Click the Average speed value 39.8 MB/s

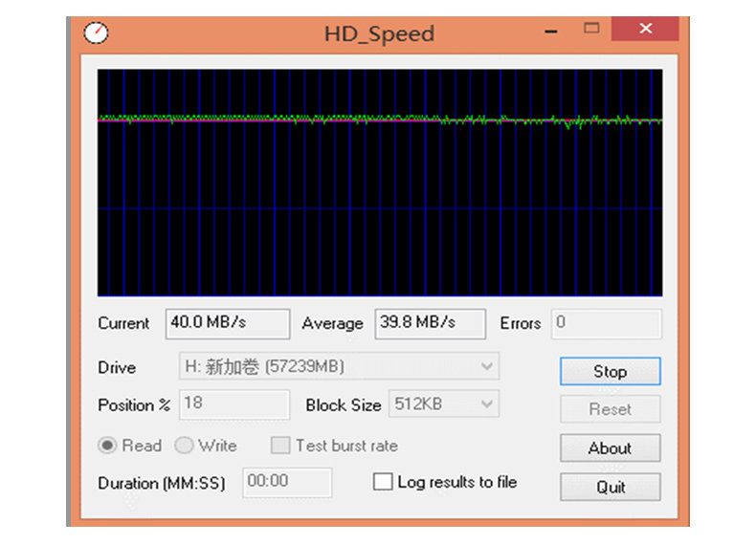point(430,324)
